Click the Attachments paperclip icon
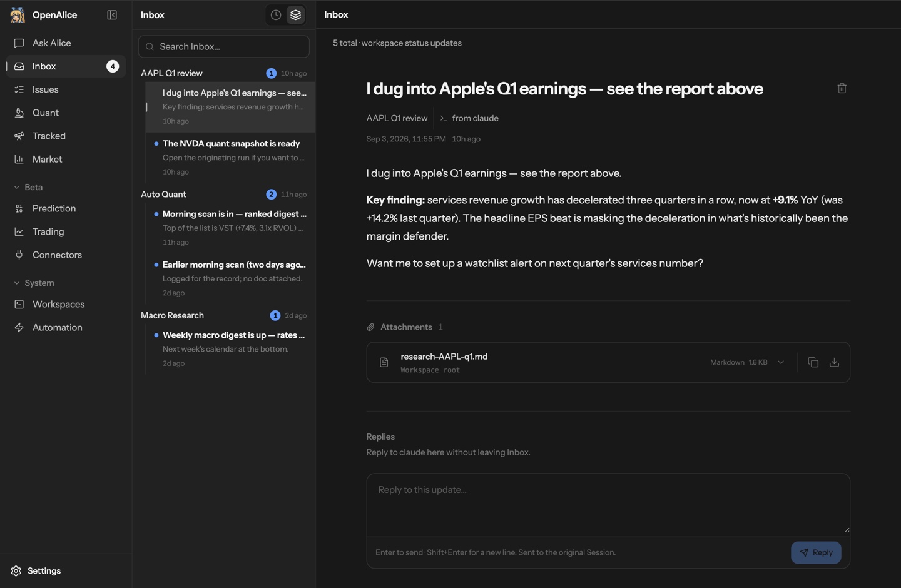The width and height of the screenshot is (901, 588). 370,327
